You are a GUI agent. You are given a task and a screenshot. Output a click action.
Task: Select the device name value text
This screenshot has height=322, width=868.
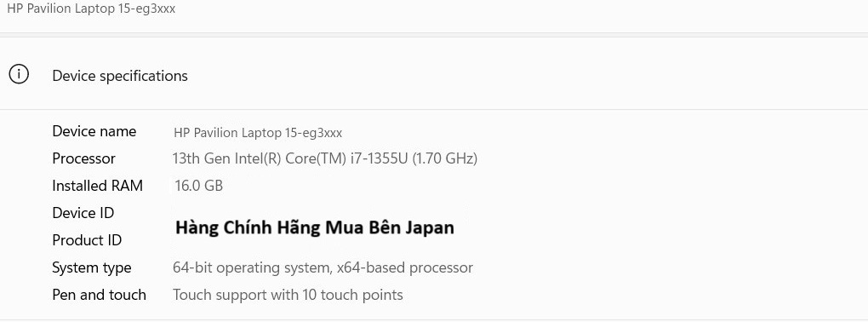[x=258, y=133]
